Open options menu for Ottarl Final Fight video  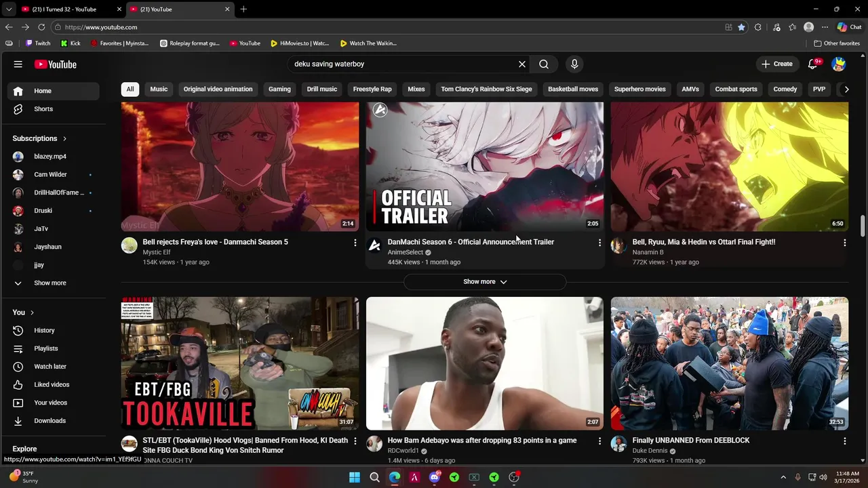coord(844,243)
